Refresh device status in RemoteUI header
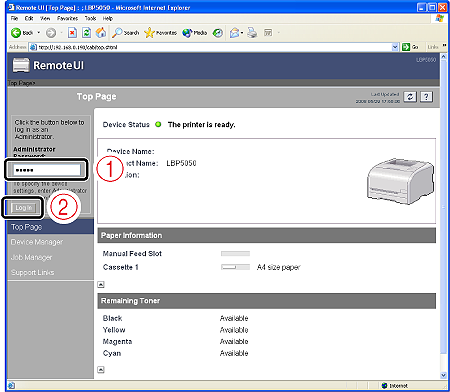450x392 pixels. click(x=410, y=97)
